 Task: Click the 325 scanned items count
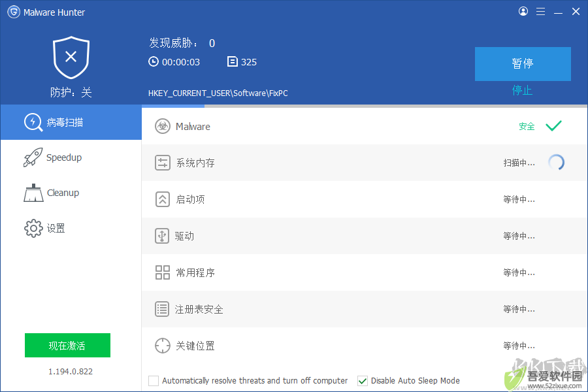click(249, 62)
